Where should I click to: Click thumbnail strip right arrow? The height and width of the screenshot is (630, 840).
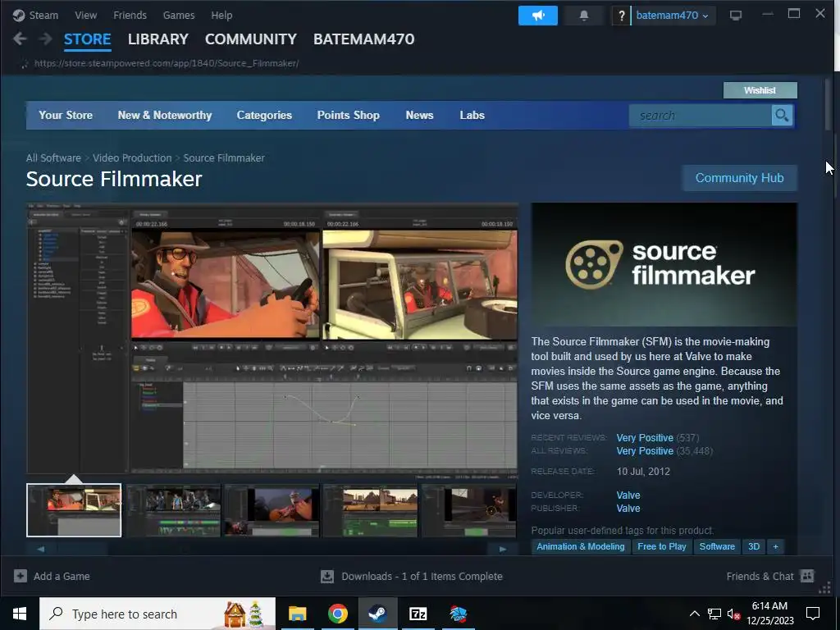tap(503, 549)
